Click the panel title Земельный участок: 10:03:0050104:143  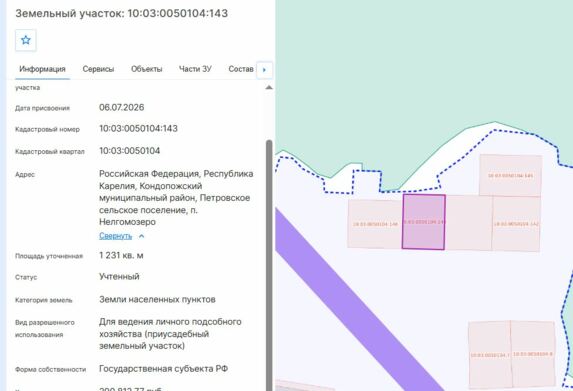(122, 14)
